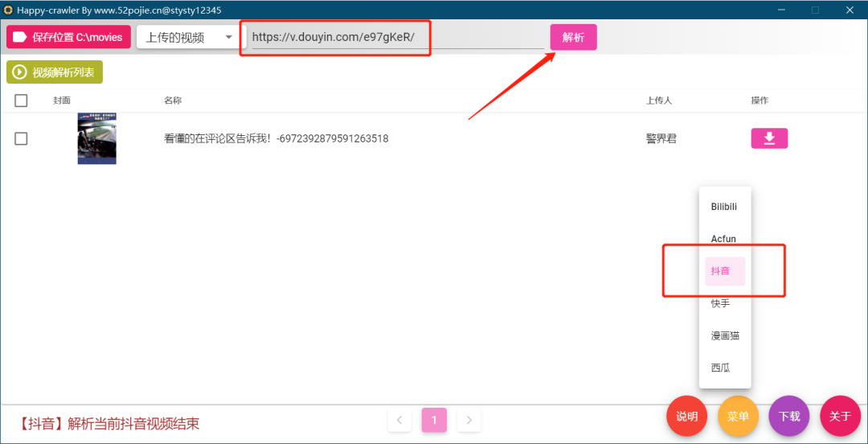Click the video cover thumbnail
This screenshot has height=444, width=868.
pyautogui.click(x=97, y=138)
